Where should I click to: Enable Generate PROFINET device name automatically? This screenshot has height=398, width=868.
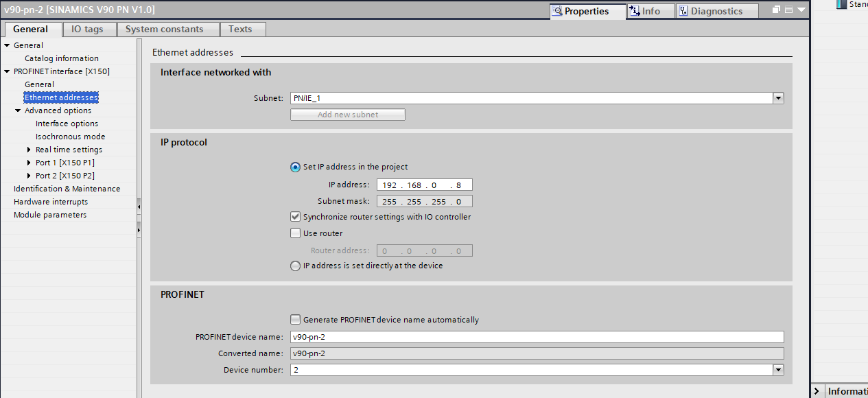(295, 320)
